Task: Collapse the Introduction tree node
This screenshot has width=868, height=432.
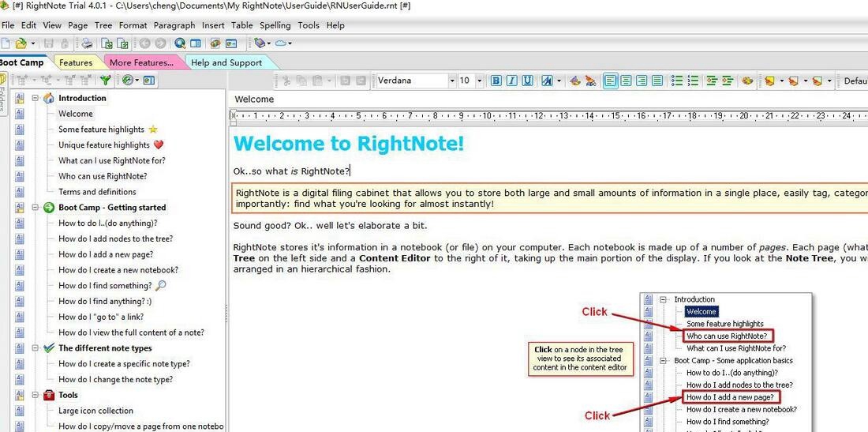Action: click(35, 98)
